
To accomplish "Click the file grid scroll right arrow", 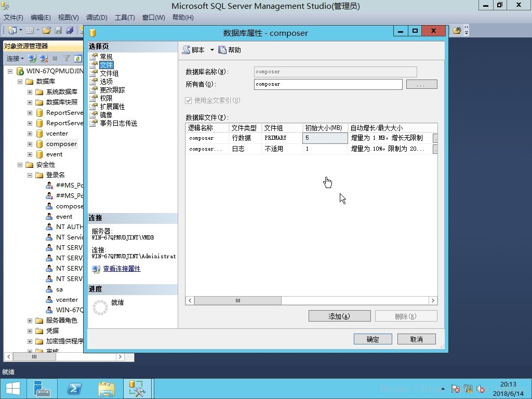I will tap(433, 301).
